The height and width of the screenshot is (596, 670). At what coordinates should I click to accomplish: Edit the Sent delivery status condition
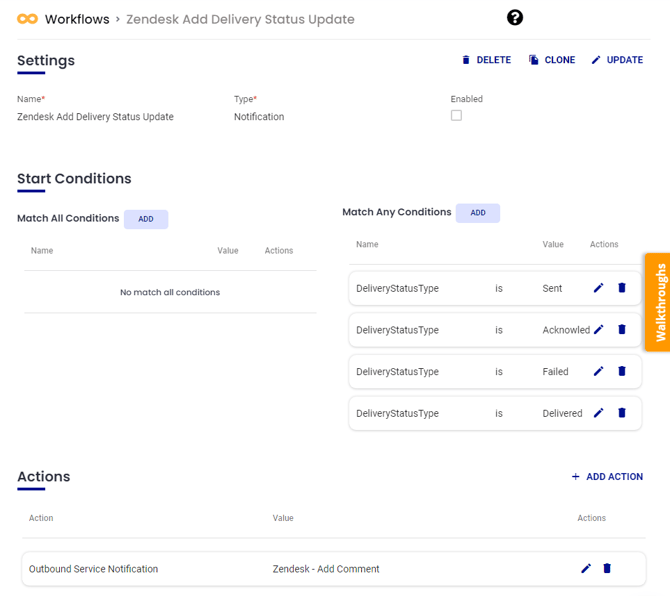click(598, 288)
